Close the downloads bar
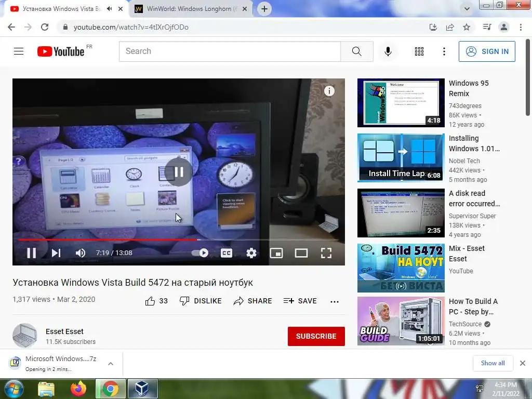Image resolution: width=532 pixels, height=399 pixels. (x=523, y=363)
